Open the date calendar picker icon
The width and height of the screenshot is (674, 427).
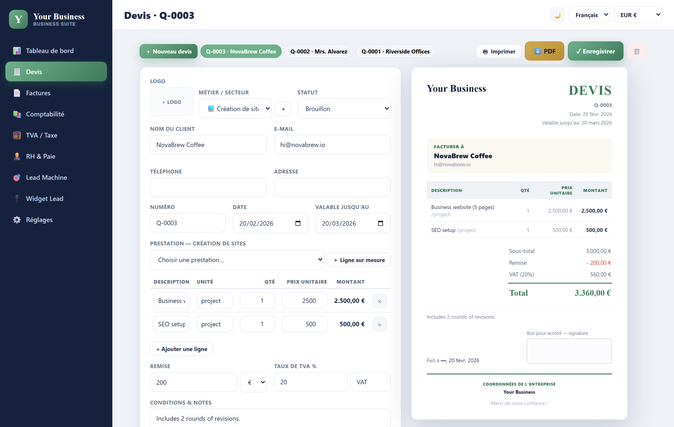[298, 223]
